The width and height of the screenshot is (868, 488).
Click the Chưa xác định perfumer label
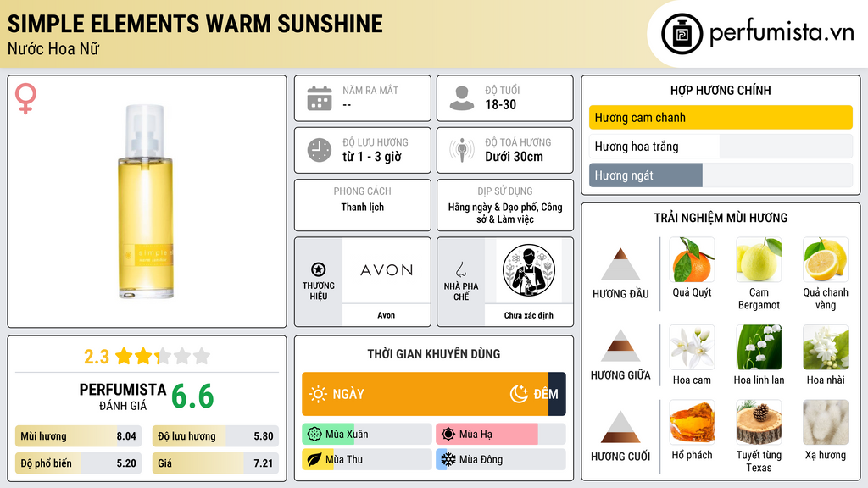pos(529,315)
